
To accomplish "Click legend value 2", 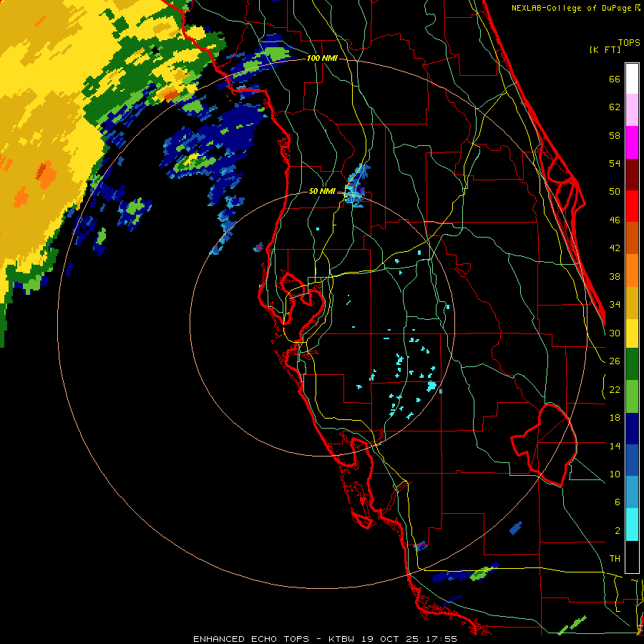I will coord(618,531).
